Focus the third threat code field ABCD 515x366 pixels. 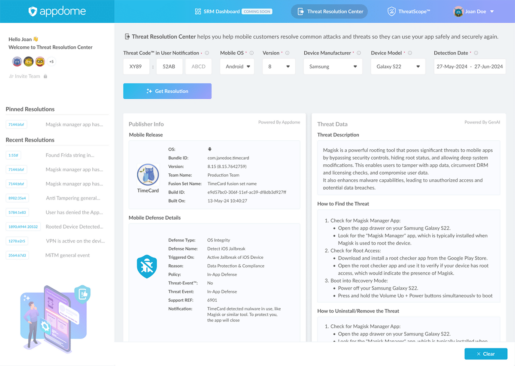click(198, 67)
